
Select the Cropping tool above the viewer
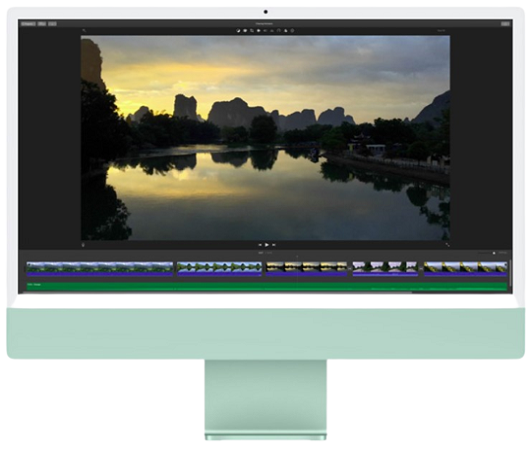252,30
